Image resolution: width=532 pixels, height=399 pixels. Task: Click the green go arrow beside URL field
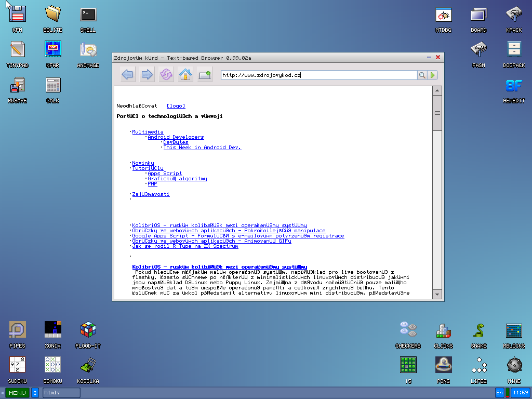(433, 75)
